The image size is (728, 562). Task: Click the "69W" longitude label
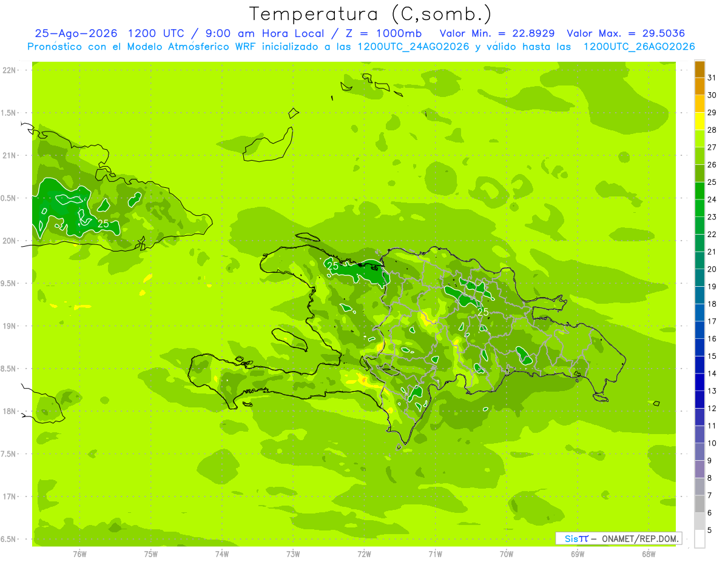578,554
